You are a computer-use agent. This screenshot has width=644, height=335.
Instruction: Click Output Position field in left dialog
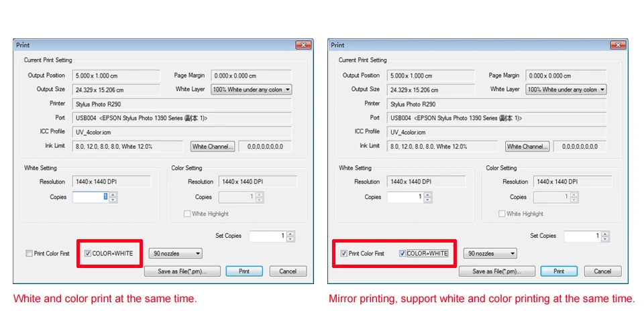click(x=116, y=76)
